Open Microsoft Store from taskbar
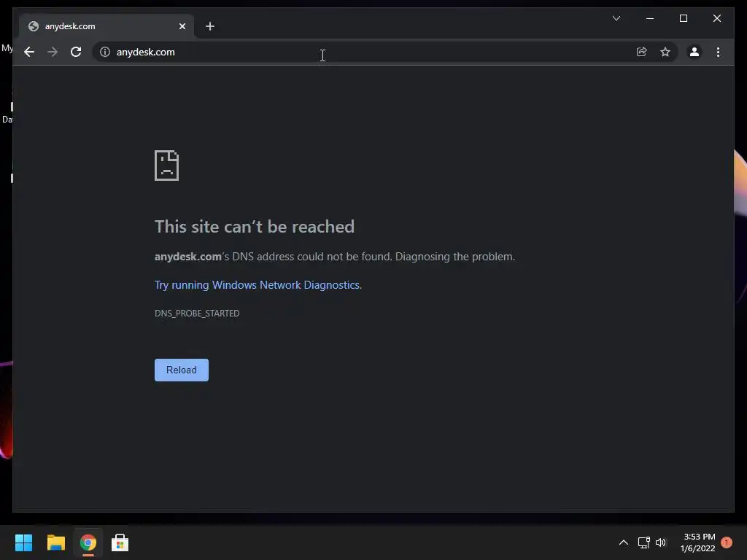747x560 pixels. (x=120, y=542)
